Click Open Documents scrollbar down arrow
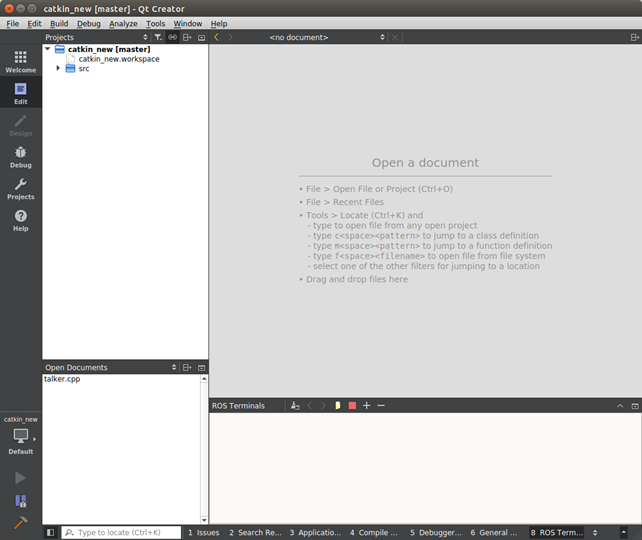Image resolution: width=642 pixels, height=540 pixels. click(204, 520)
